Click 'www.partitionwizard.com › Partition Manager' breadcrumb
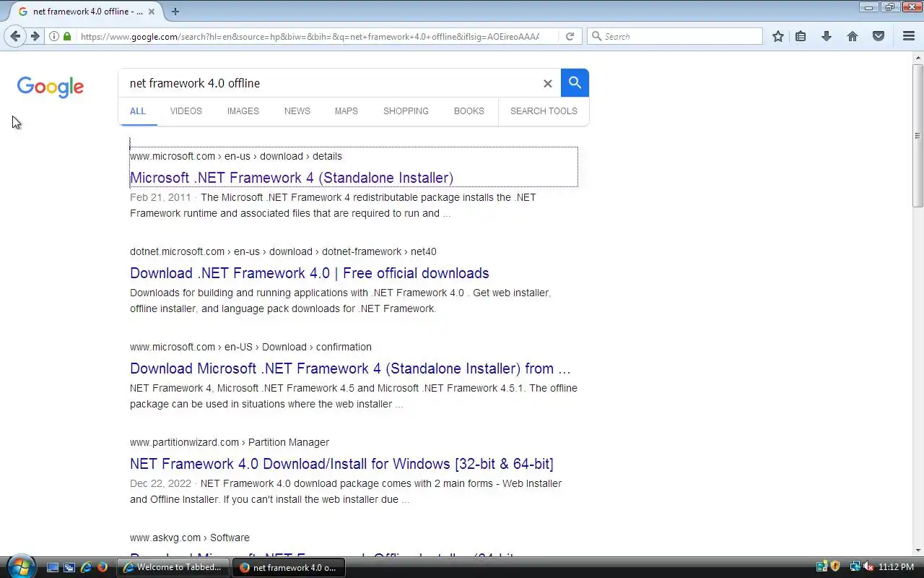This screenshot has height=578, width=924. pyautogui.click(x=230, y=442)
